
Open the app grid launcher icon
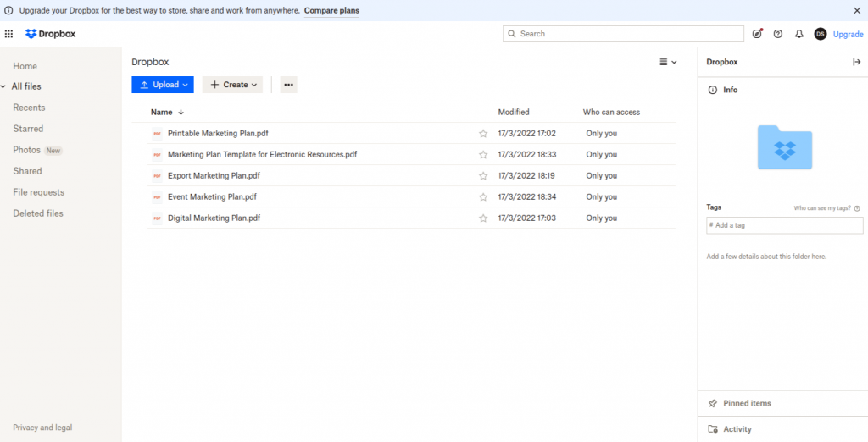click(8, 34)
